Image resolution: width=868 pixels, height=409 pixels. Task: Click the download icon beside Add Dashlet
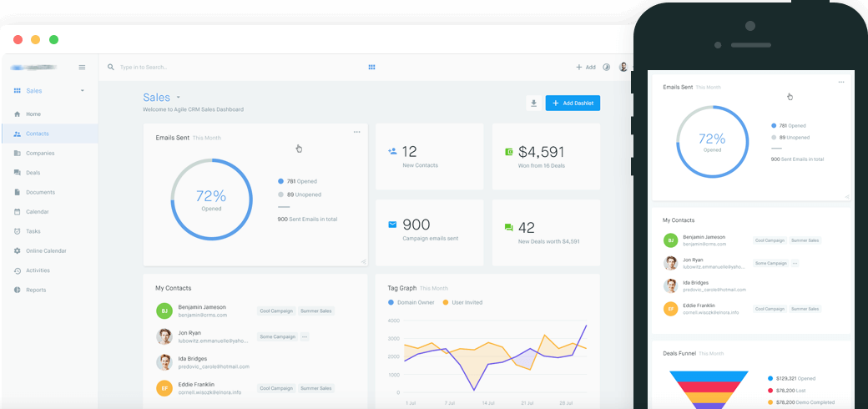pos(533,103)
